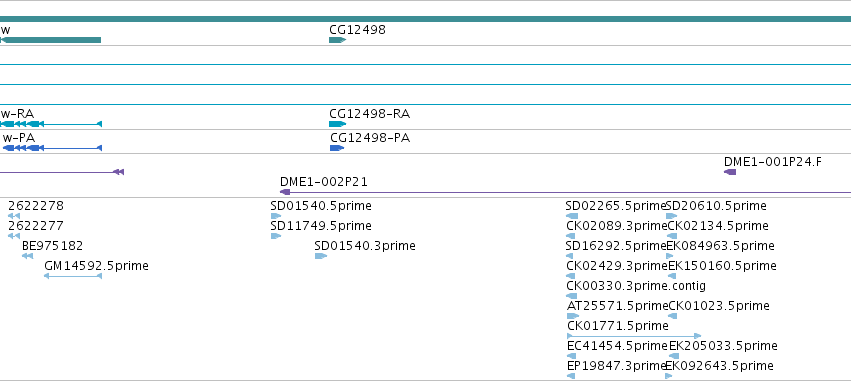Select the 2622278 EST arrow glyph
Viewport: 851px width, 381px height.
tap(14, 216)
